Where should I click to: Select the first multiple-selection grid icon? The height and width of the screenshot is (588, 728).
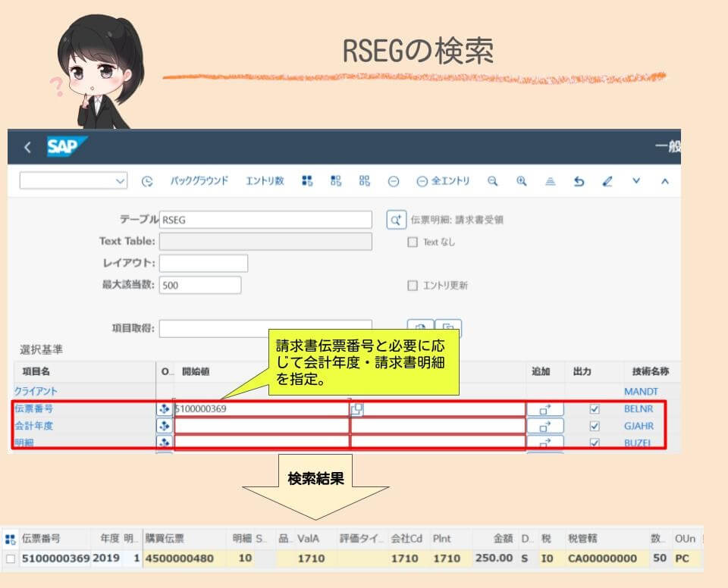pos(307,180)
